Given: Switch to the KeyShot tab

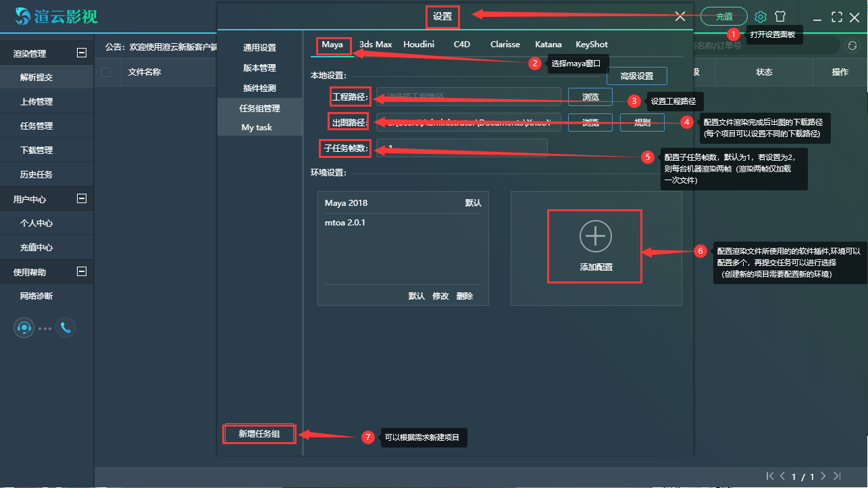Looking at the screenshot, I should pyautogui.click(x=592, y=45).
